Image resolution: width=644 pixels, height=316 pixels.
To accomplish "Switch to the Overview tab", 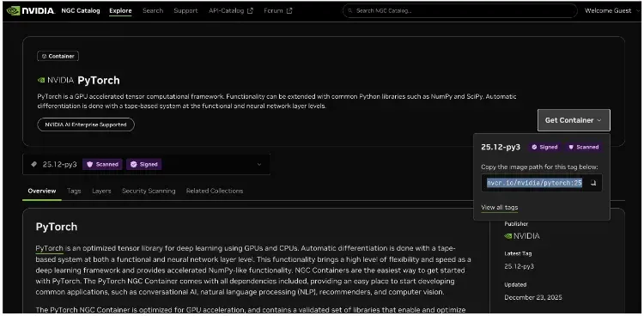I will pos(42,191).
